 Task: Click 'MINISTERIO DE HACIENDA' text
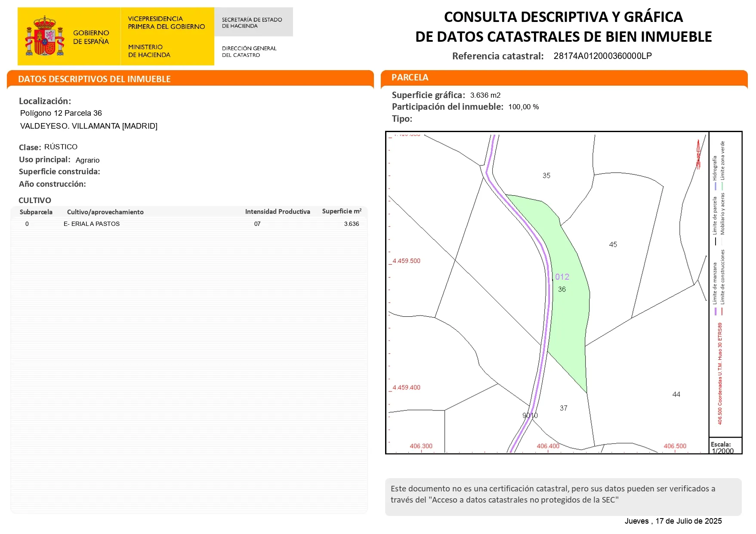[149, 51]
